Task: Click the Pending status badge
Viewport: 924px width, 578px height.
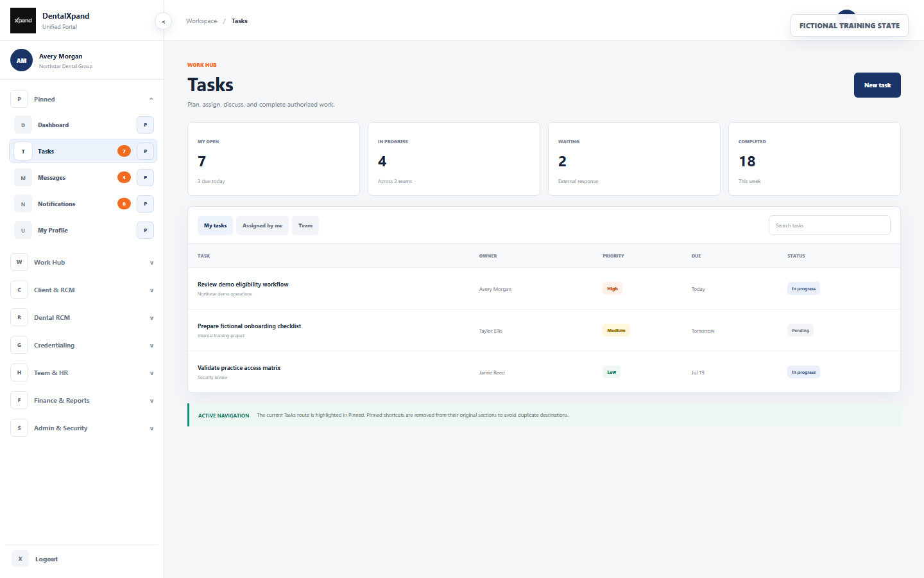Action: (800, 330)
